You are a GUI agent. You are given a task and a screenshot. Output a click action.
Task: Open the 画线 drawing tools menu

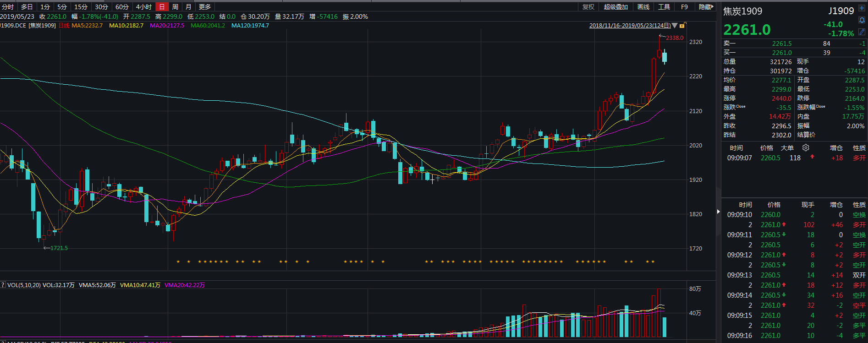pos(643,7)
